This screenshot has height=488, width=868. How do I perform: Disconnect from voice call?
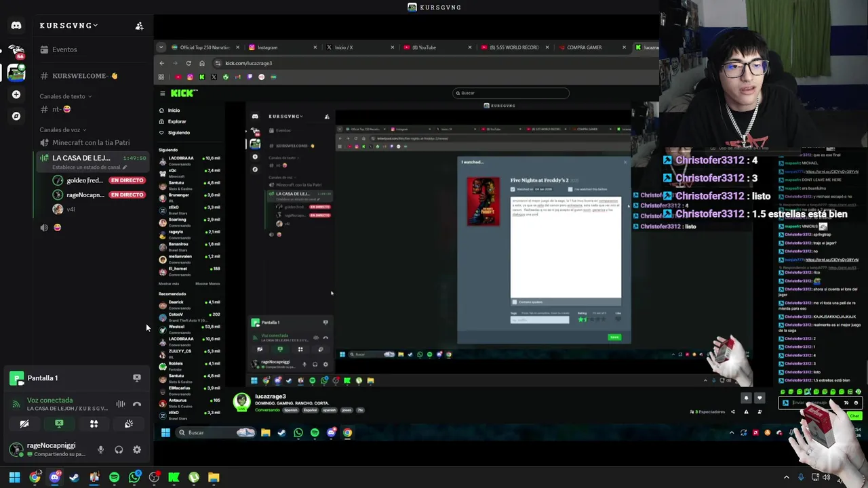tap(137, 405)
